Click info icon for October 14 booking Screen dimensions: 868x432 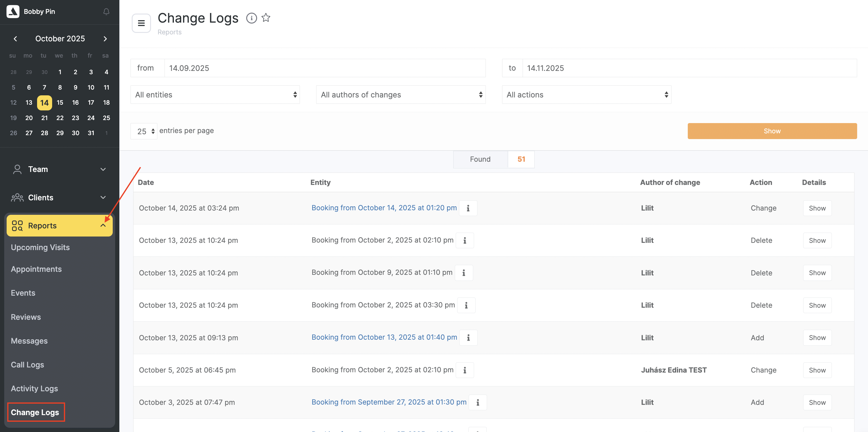click(468, 208)
